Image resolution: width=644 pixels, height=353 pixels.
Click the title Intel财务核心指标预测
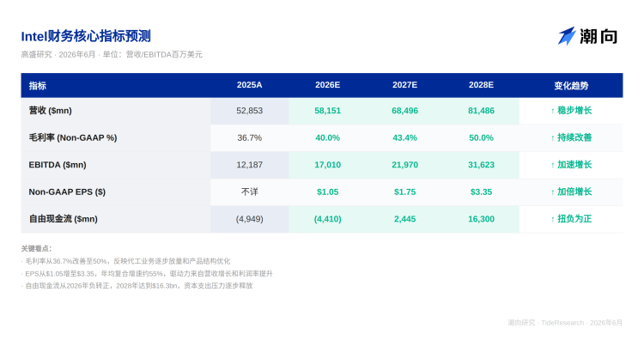tap(86, 36)
